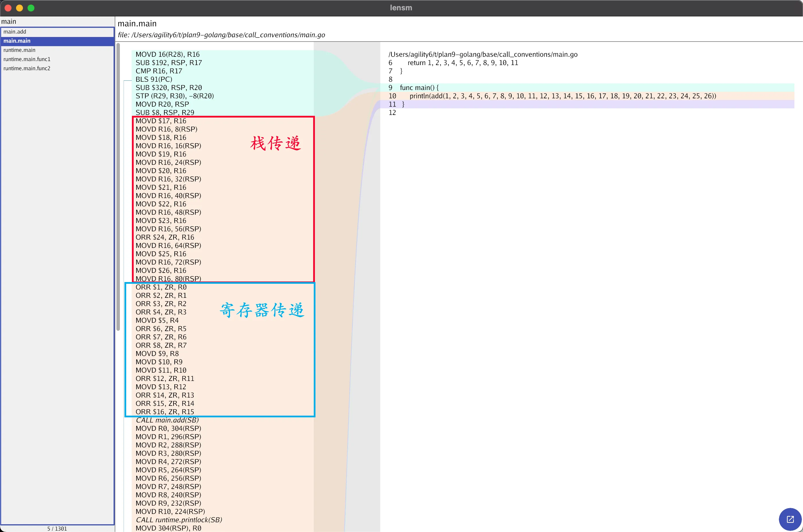Click source line 9 func main
This screenshot has width=803, height=532.
click(419, 87)
